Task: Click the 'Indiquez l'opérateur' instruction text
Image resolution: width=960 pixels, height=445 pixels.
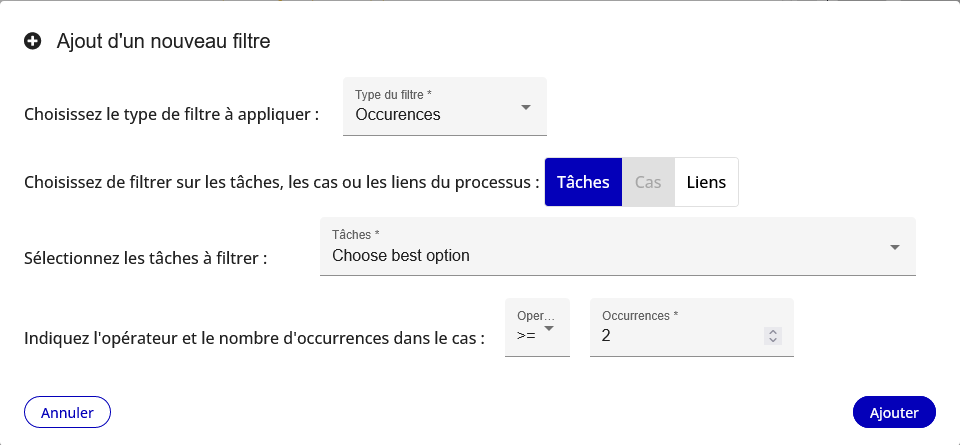Action: (x=254, y=338)
